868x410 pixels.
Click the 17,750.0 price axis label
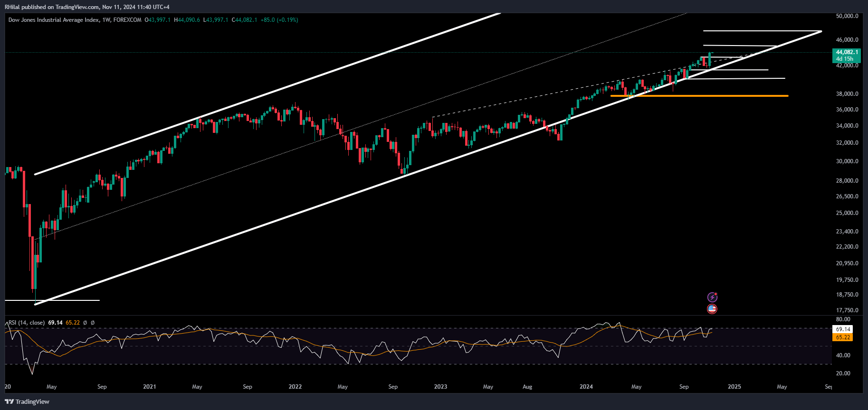[847, 310]
